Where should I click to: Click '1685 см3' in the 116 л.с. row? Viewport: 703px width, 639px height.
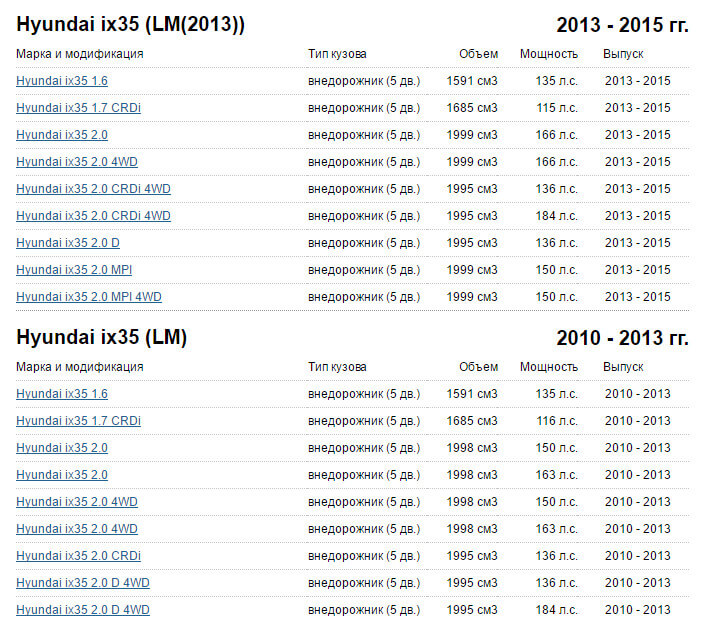pos(472,421)
